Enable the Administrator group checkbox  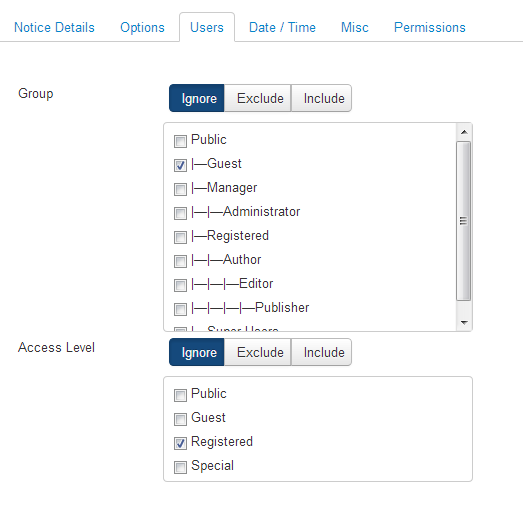point(180,213)
